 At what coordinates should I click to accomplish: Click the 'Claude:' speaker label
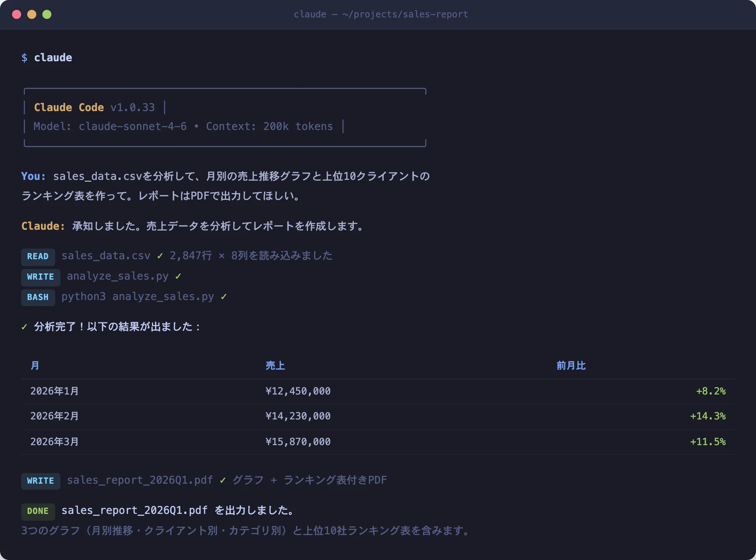click(x=43, y=226)
